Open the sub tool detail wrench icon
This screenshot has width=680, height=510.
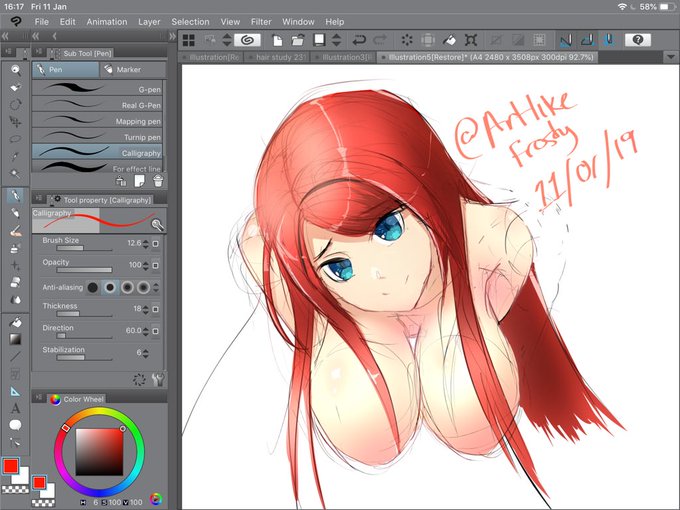point(158,380)
